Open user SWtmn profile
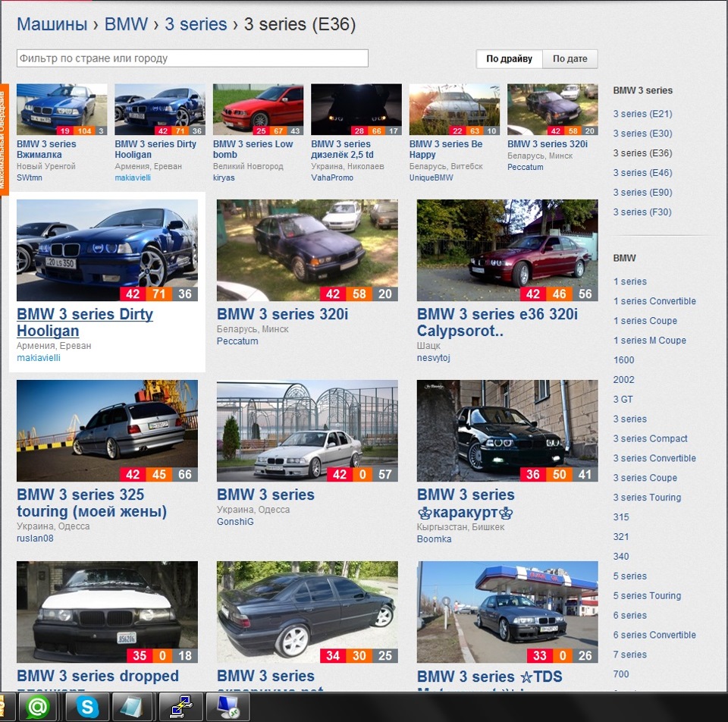This screenshot has width=728, height=722. coord(30,177)
